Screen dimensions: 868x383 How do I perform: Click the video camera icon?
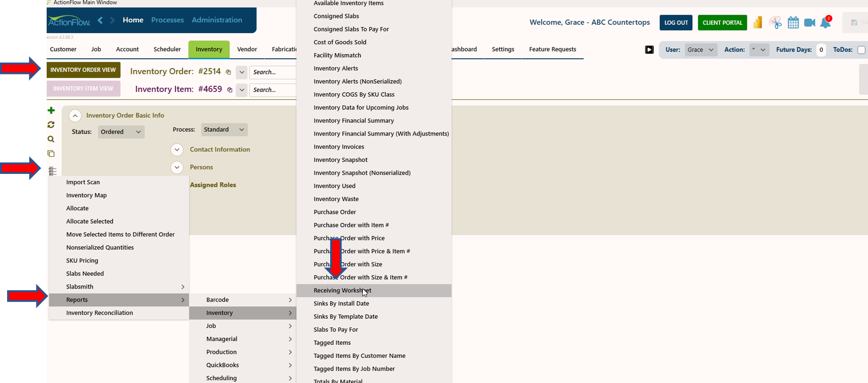(x=809, y=23)
